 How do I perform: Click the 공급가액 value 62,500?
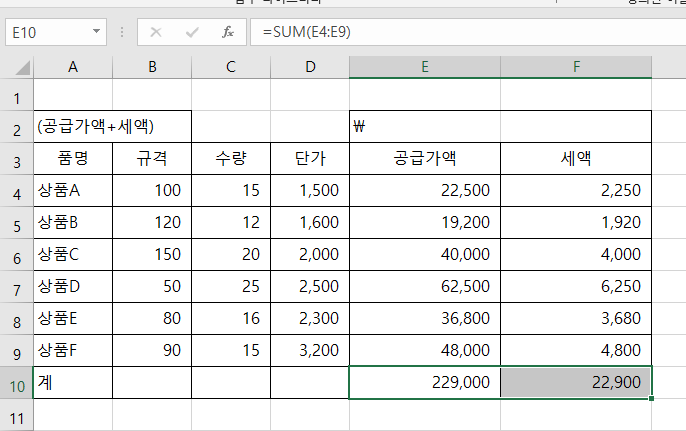(425, 286)
